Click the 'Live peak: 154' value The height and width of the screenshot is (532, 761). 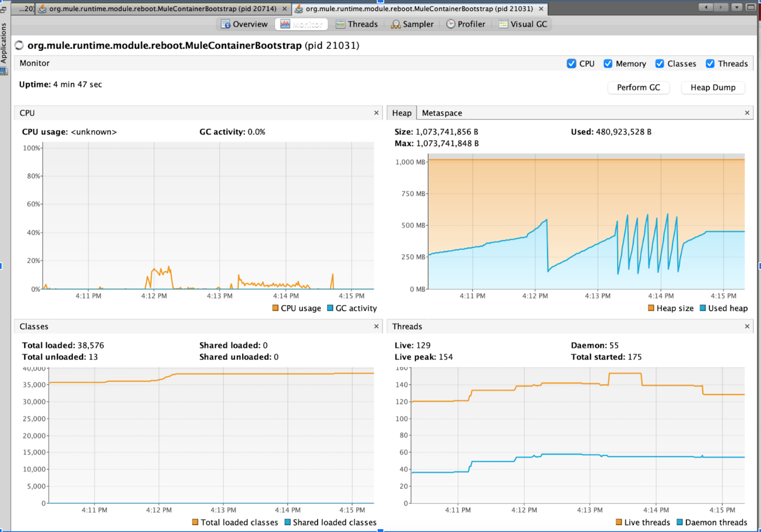point(423,357)
